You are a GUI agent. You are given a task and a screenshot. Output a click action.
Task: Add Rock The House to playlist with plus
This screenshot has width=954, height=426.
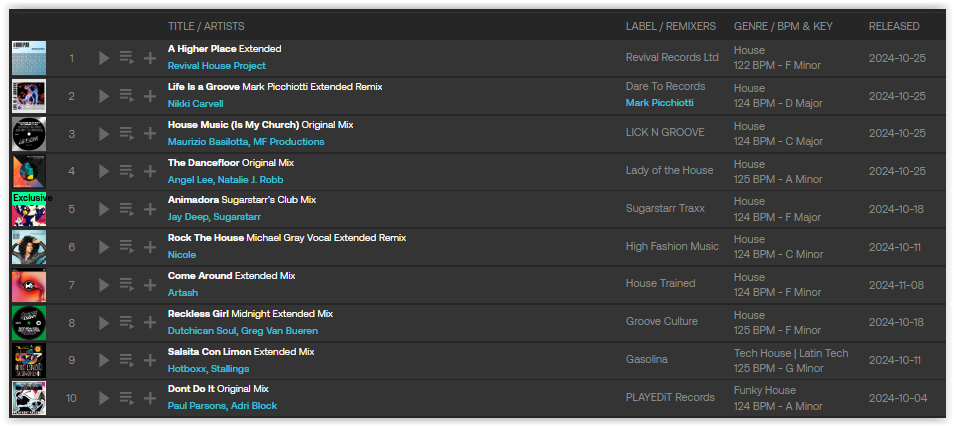point(150,247)
